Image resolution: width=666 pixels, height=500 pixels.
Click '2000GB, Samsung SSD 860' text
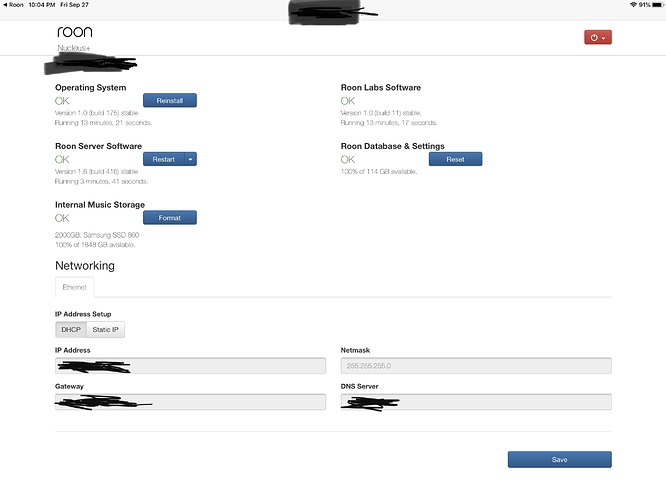click(97, 235)
